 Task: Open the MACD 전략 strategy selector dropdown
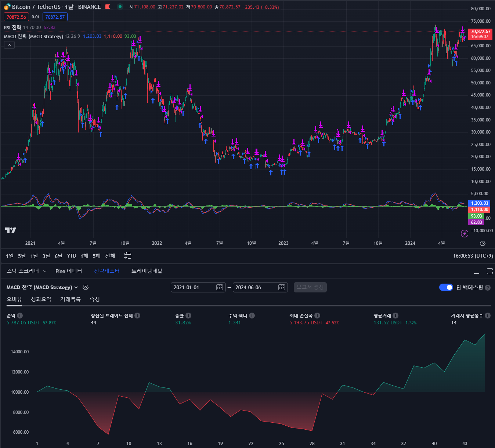coord(42,287)
